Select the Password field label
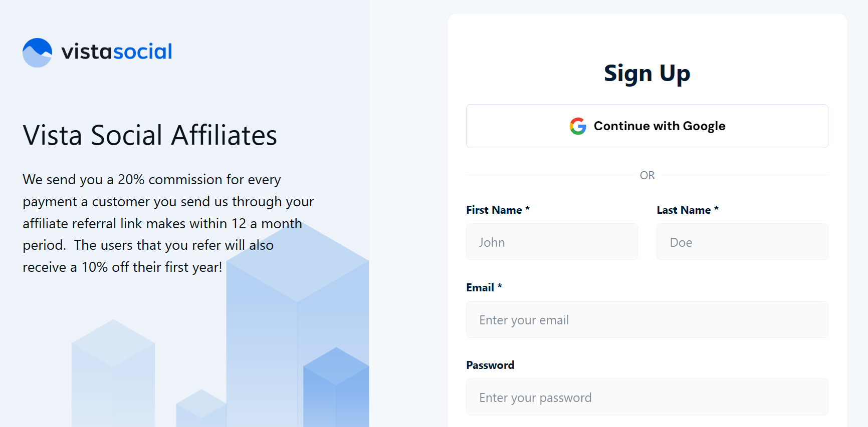Screen dimensions: 868x427 490,365
